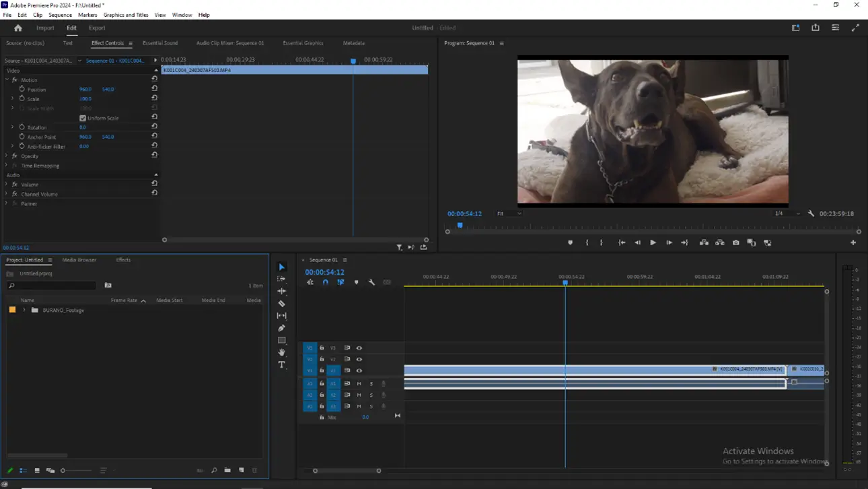This screenshot has width=868, height=489.
Task: Uncheck the Uniform Scale checkbox
Action: (x=83, y=118)
